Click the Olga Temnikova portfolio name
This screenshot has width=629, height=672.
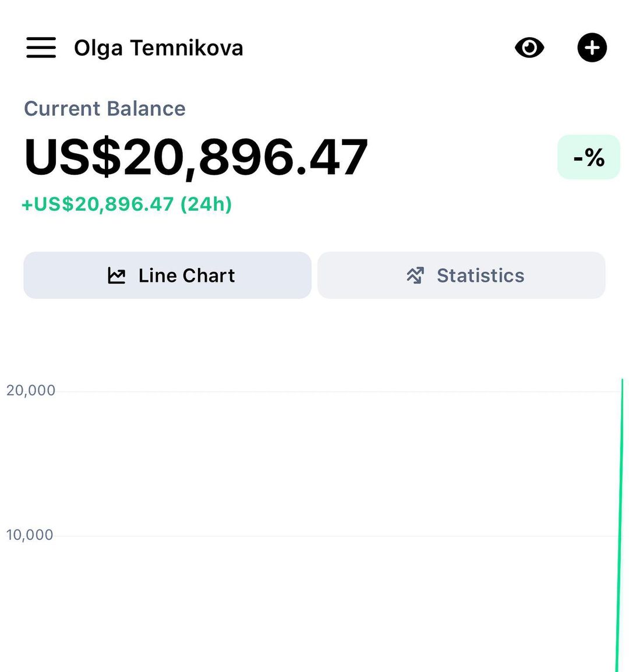(158, 48)
